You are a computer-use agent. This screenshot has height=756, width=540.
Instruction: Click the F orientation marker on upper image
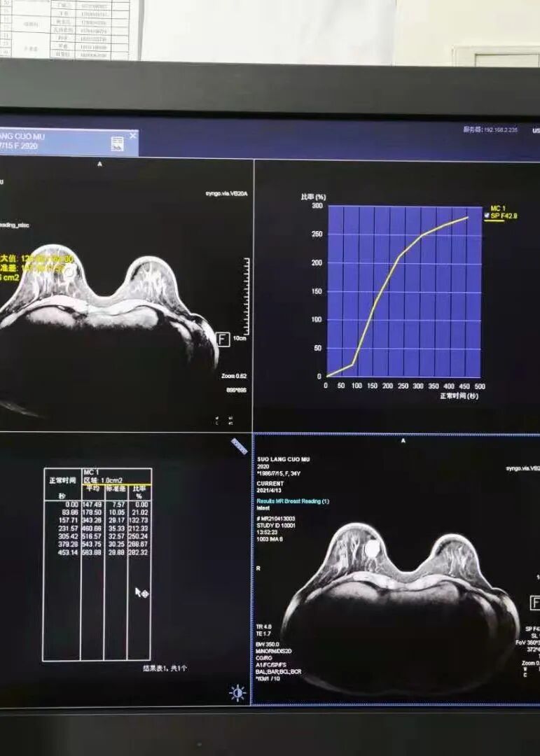pos(223,339)
